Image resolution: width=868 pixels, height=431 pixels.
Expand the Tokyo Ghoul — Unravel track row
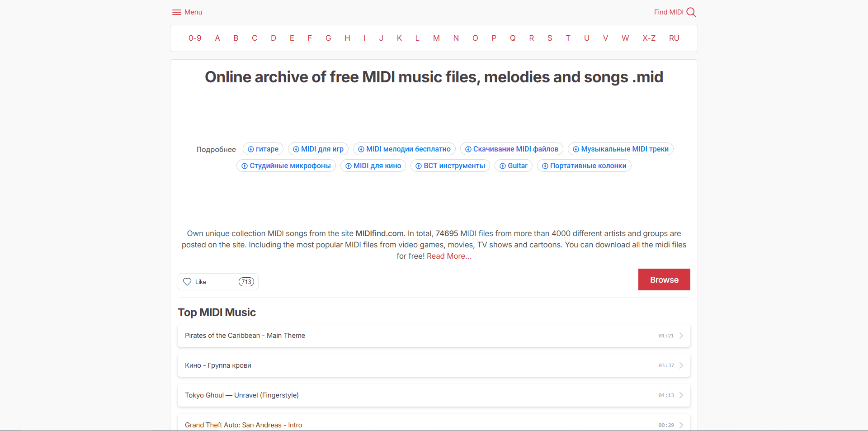tap(681, 395)
